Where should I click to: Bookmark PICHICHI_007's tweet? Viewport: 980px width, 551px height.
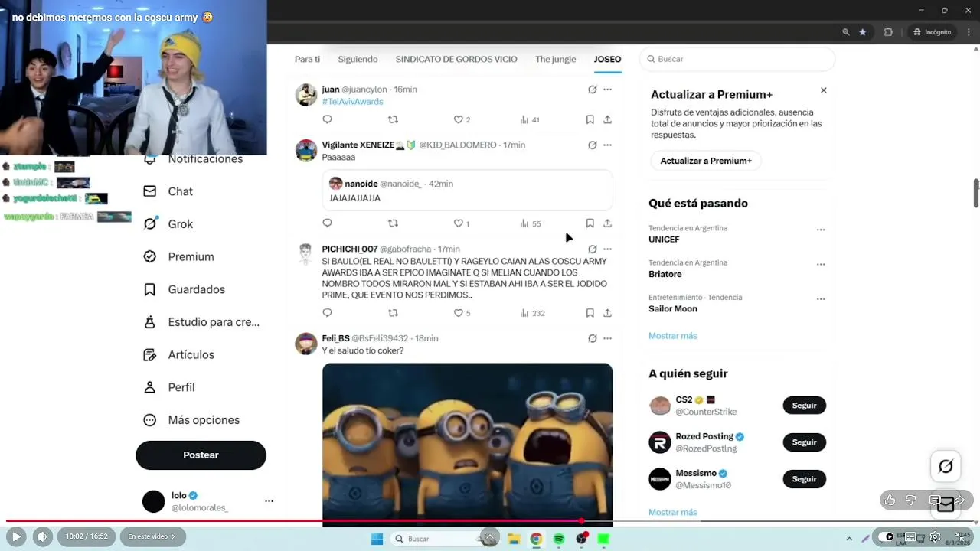tap(590, 313)
